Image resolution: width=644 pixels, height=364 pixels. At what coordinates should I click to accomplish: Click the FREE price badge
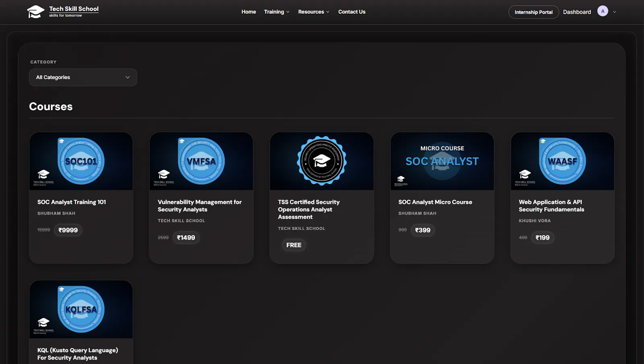(x=294, y=245)
